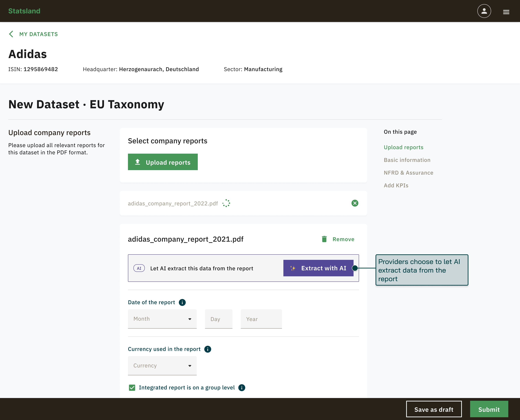
Task: Open the Month dropdown
Action: [162, 319]
